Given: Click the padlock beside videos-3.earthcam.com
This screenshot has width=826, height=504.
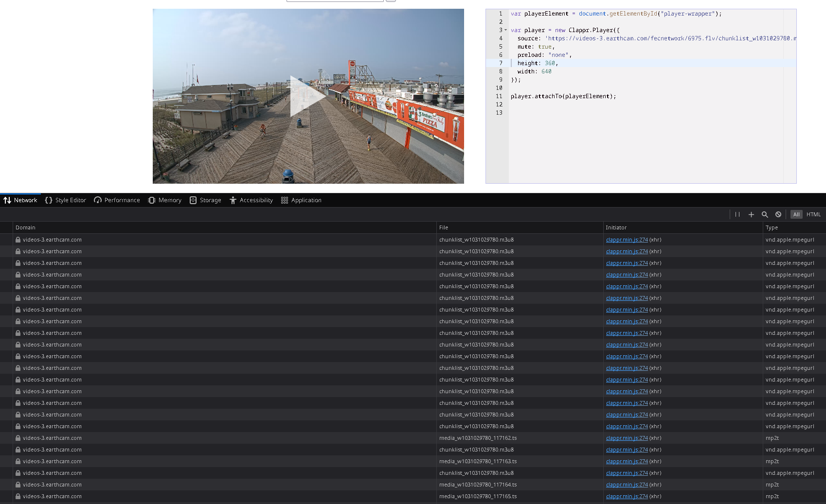Looking at the screenshot, I should coord(18,240).
